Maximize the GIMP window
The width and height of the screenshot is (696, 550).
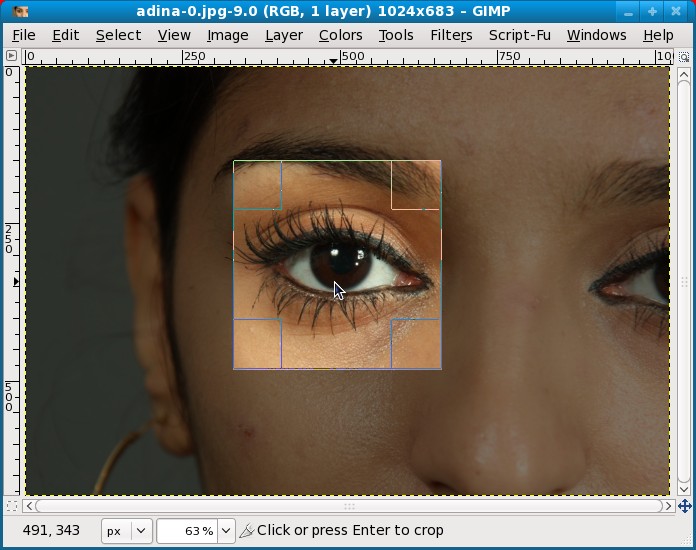click(x=652, y=12)
